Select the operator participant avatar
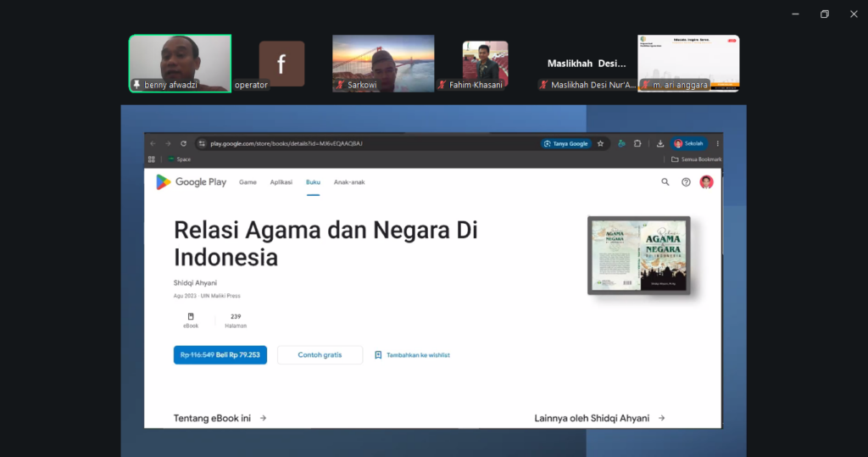Image resolution: width=868 pixels, height=457 pixels. pyautogui.click(x=281, y=64)
